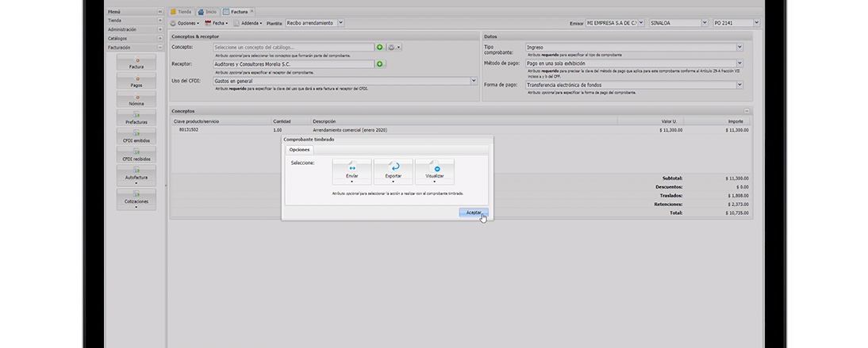The width and height of the screenshot is (868, 348).
Task: Open the Opciones toolbar menu
Action: click(x=183, y=23)
